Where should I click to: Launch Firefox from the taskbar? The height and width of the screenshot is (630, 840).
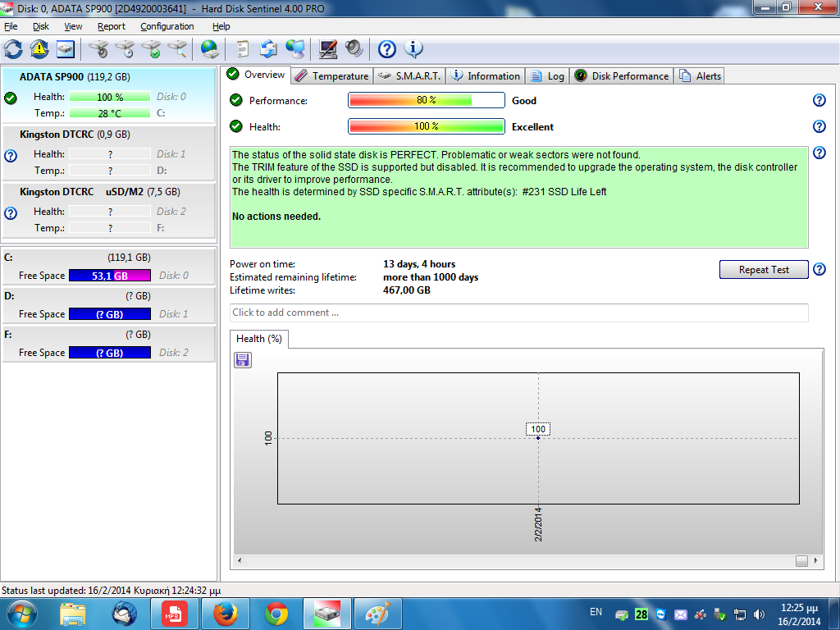click(226, 614)
